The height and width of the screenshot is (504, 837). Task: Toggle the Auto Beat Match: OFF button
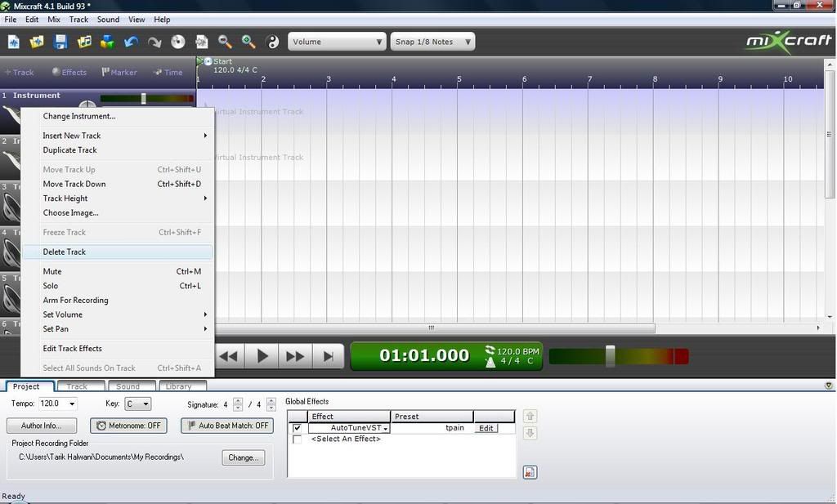(227, 426)
